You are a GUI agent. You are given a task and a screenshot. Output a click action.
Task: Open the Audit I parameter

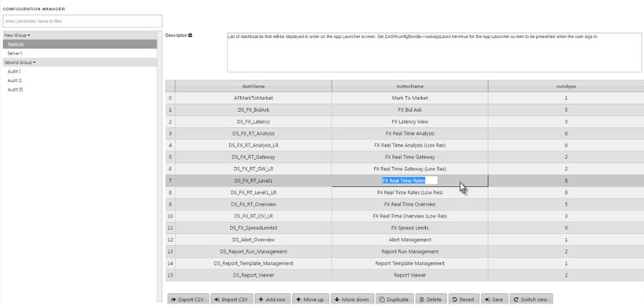[x=80, y=72]
